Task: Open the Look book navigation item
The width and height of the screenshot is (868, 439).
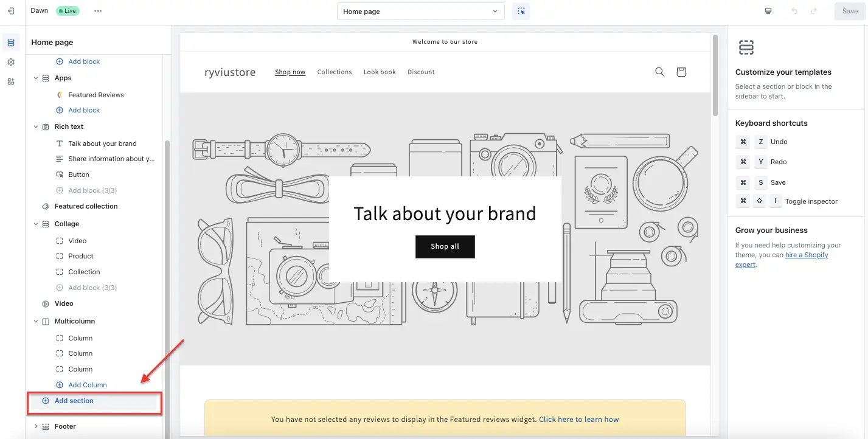Action: click(x=379, y=72)
